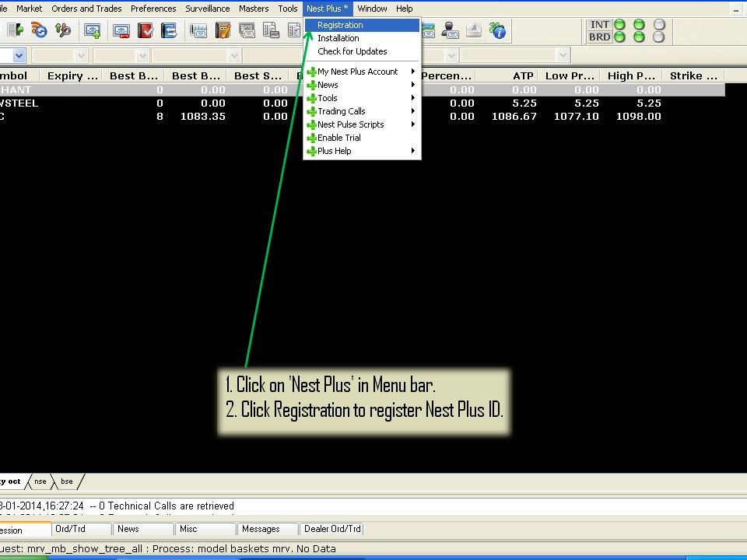Image resolution: width=747 pixels, height=560 pixels.
Task: Open the wide disabled dropdown below INT indicators
Action: (563, 56)
